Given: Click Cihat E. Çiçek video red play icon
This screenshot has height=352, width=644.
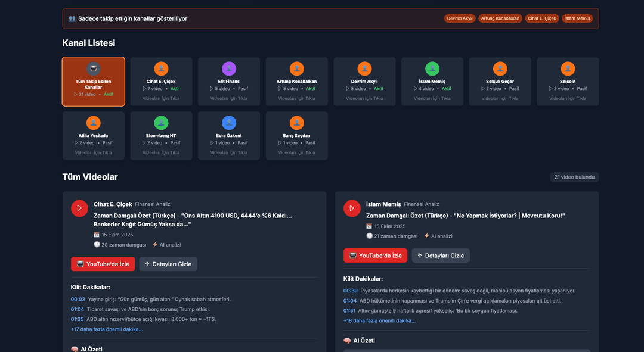Looking at the screenshot, I should 79,208.
